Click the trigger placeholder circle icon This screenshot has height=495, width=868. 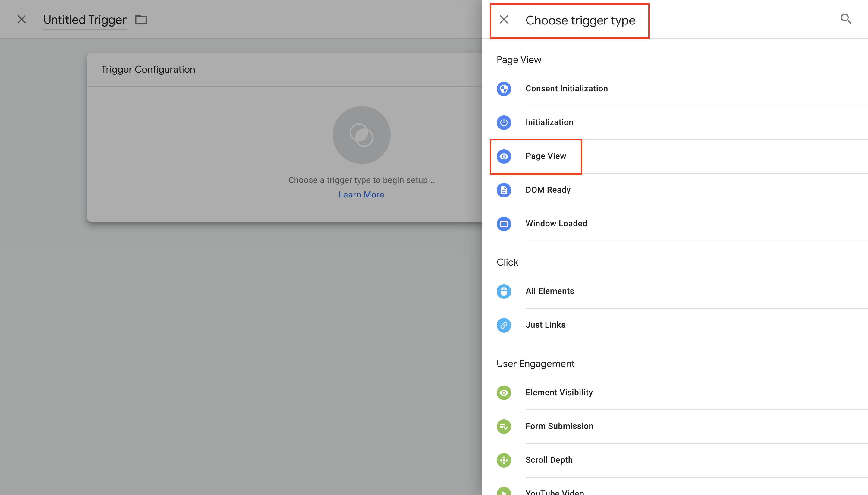click(361, 135)
